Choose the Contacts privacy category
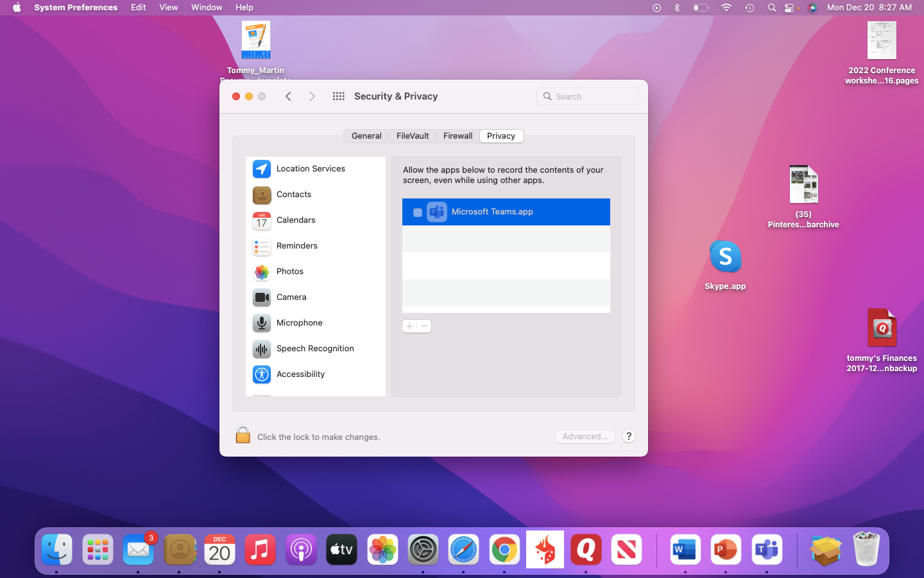The height and width of the screenshot is (578, 924). click(316, 195)
